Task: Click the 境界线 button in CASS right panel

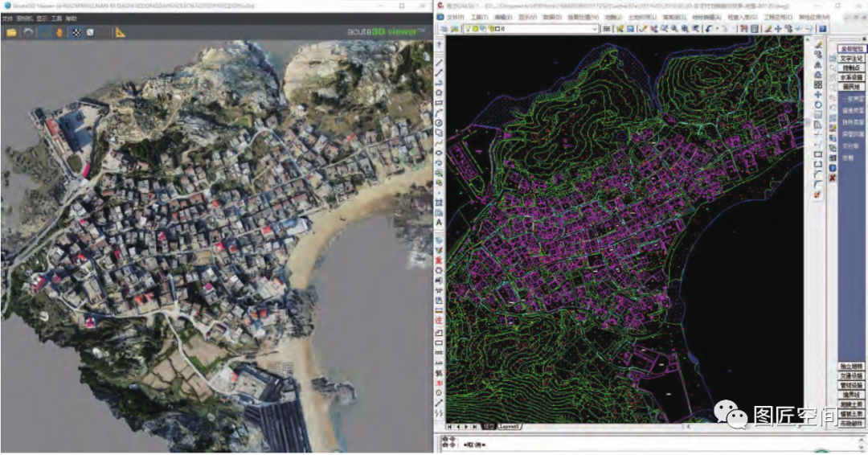Action: tap(851, 395)
